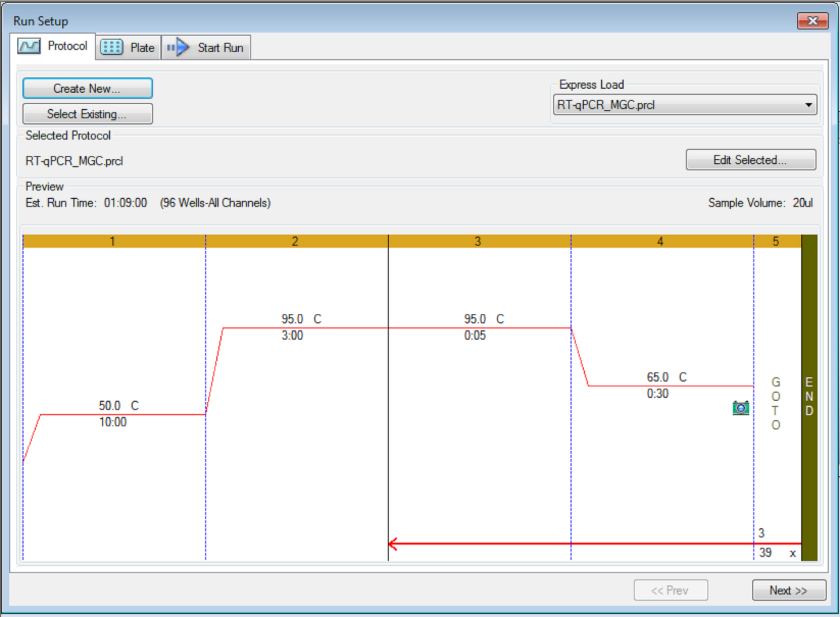Select the Protocol tab
The width and height of the screenshot is (840, 617).
click(x=67, y=46)
